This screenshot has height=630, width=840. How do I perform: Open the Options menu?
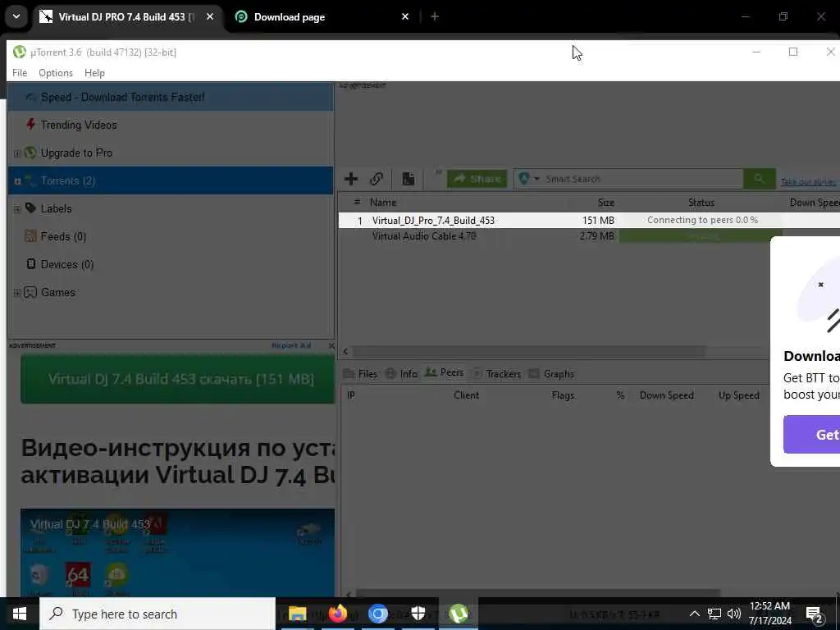click(56, 73)
